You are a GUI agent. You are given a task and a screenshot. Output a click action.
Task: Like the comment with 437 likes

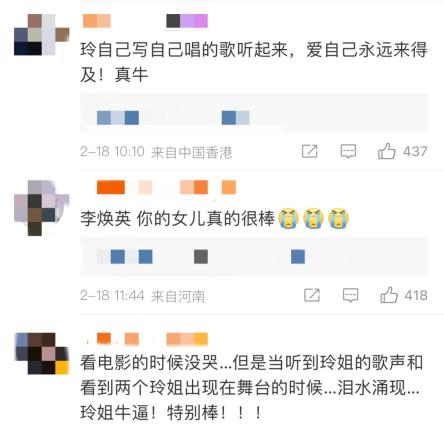click(386, 151)
